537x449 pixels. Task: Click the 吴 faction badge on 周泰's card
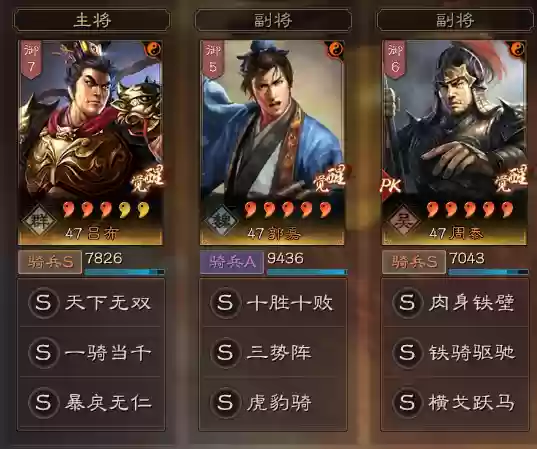(x=403, y=221)
